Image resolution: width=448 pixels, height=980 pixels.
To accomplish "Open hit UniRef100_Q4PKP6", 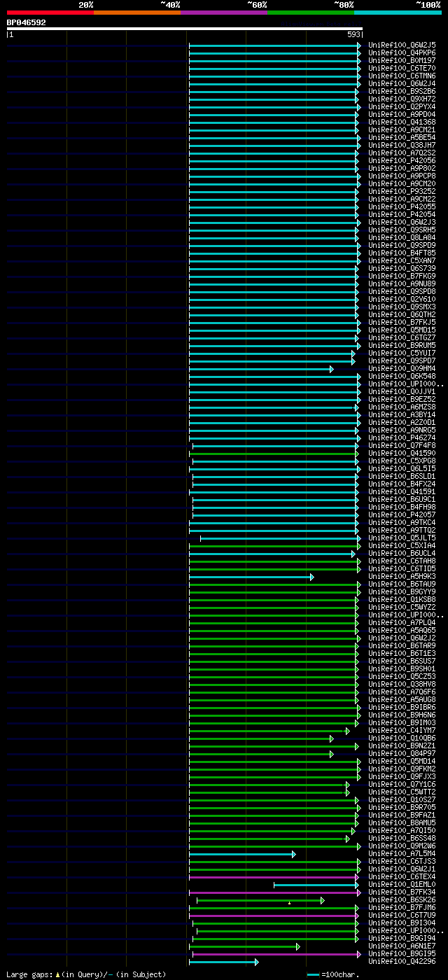I will click(402, 52).
